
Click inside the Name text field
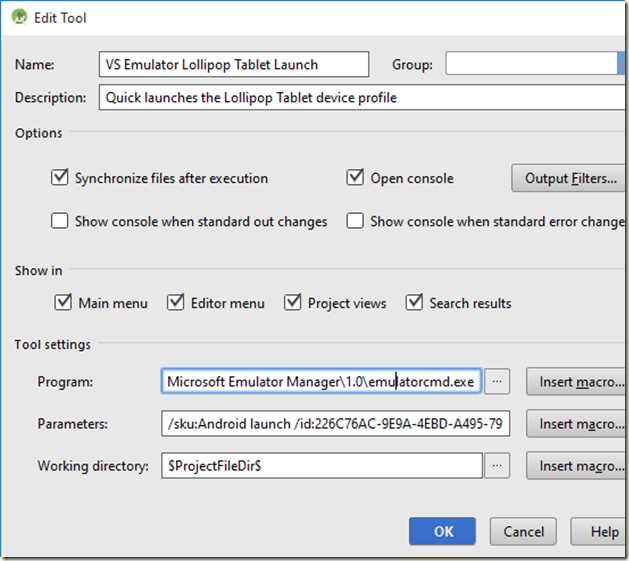tap(234, 64)
